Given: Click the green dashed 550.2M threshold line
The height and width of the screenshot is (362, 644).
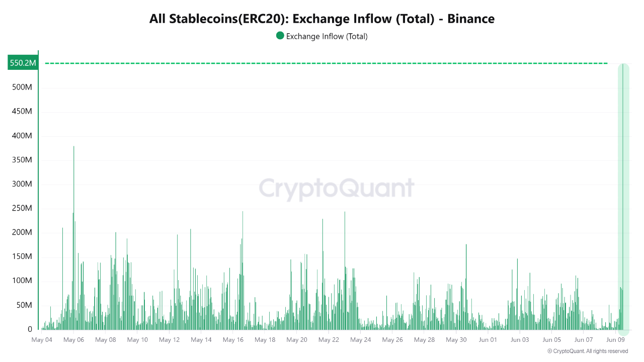Looking at the screenshot, I should (326, 63).
